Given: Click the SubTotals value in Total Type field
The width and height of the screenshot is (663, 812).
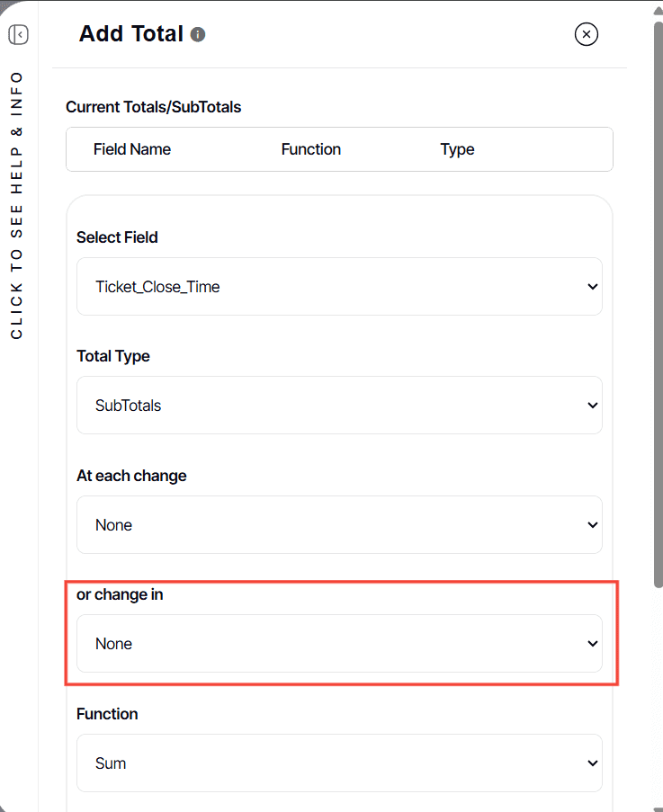Looking at the screenshot, I should 128,405.
